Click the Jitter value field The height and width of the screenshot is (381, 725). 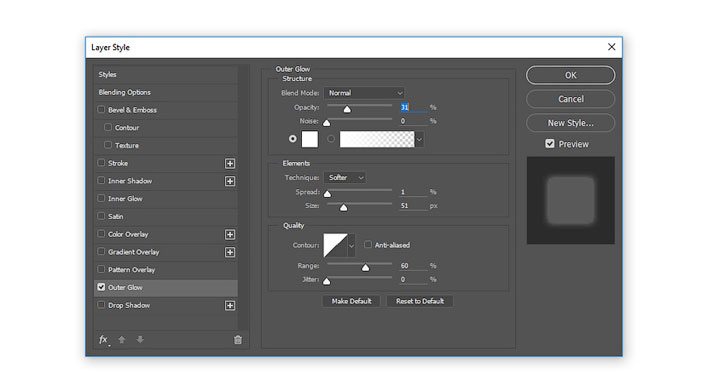pyautogui.click(x=413, y=279)
